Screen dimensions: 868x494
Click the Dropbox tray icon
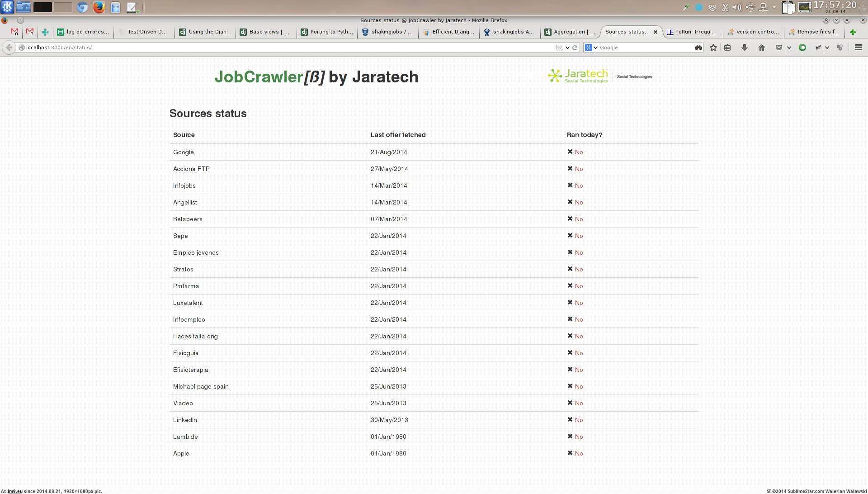[712, 7]
